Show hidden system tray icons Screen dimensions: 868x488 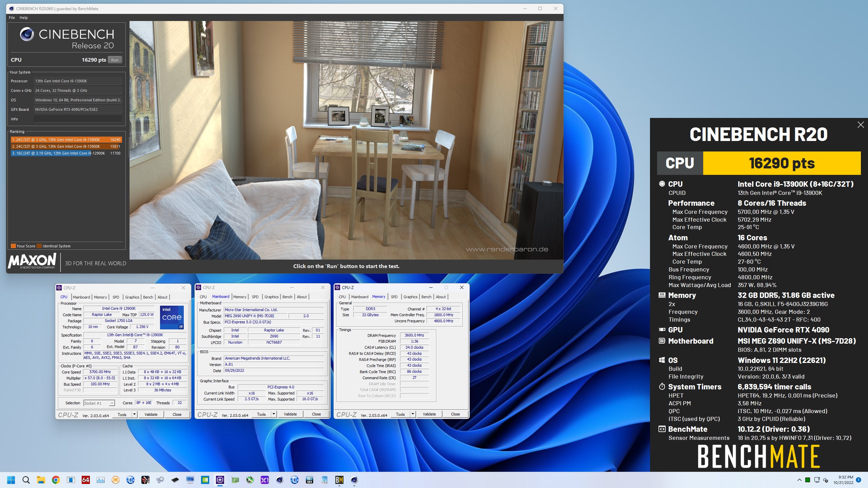(799, 480)
